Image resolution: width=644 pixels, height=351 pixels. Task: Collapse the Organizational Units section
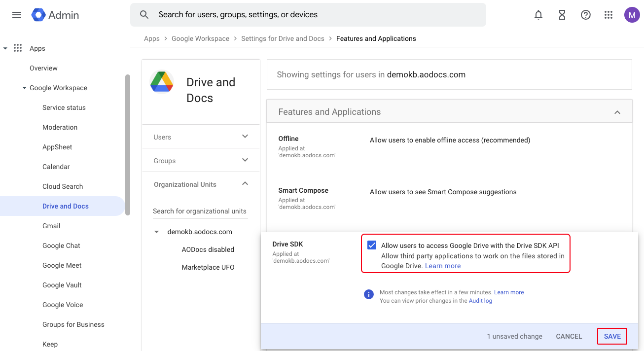coord(245,184)
